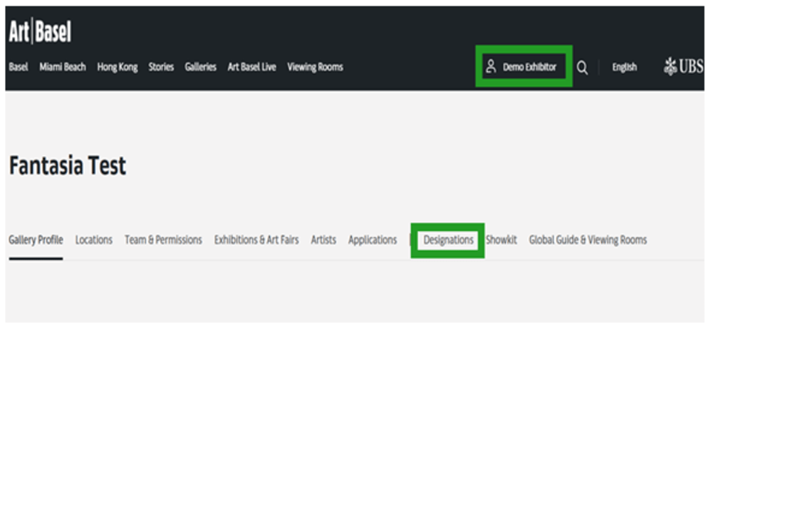This screenshot has height=508, width=812.
Task: Click the user profile icon beside Demo Exhibitor
Action: click(x=491, y=66)
